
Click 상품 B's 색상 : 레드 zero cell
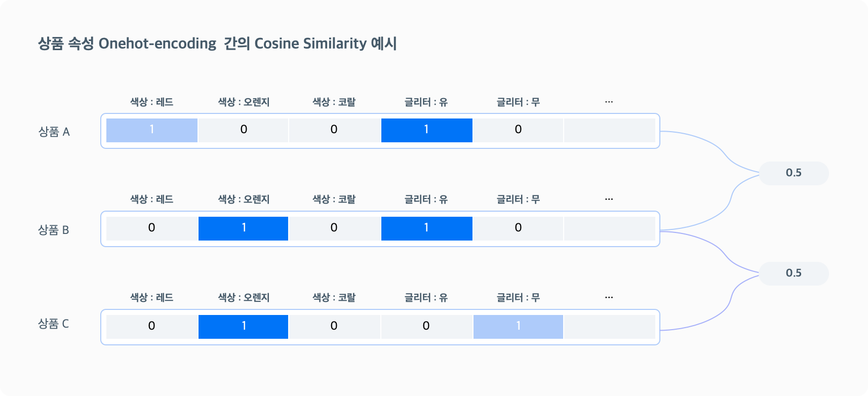pos(152,228)
